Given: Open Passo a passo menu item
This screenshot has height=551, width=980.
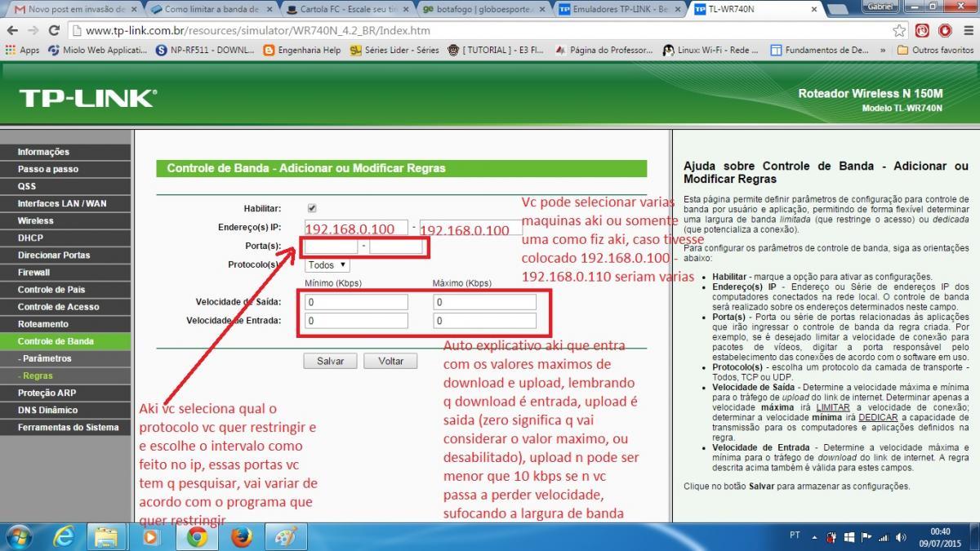Looking at the screenshot, I should click(65, 169).
